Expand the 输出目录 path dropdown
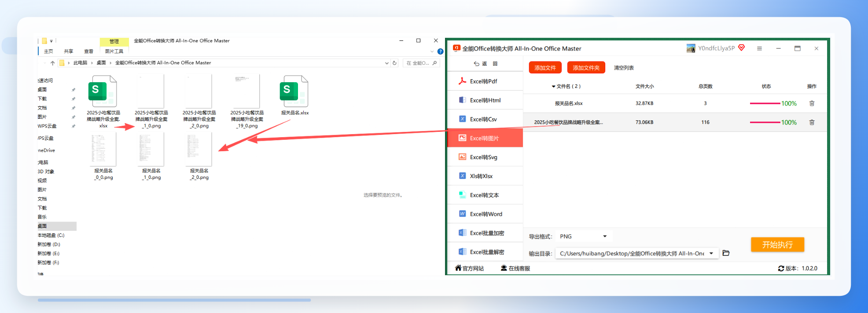 click(711, 253)
